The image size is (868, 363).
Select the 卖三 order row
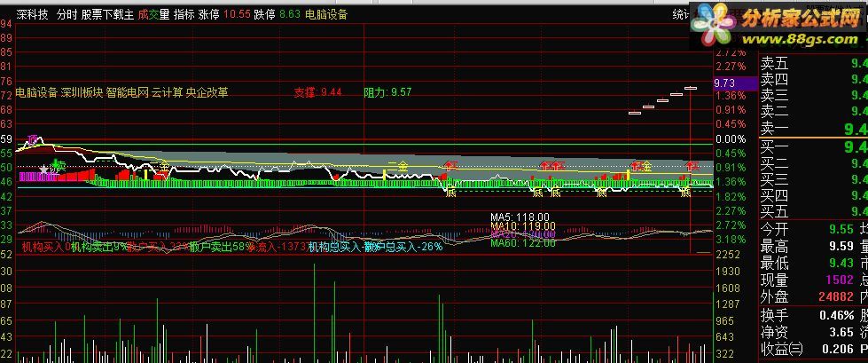(x=814, y=95)
